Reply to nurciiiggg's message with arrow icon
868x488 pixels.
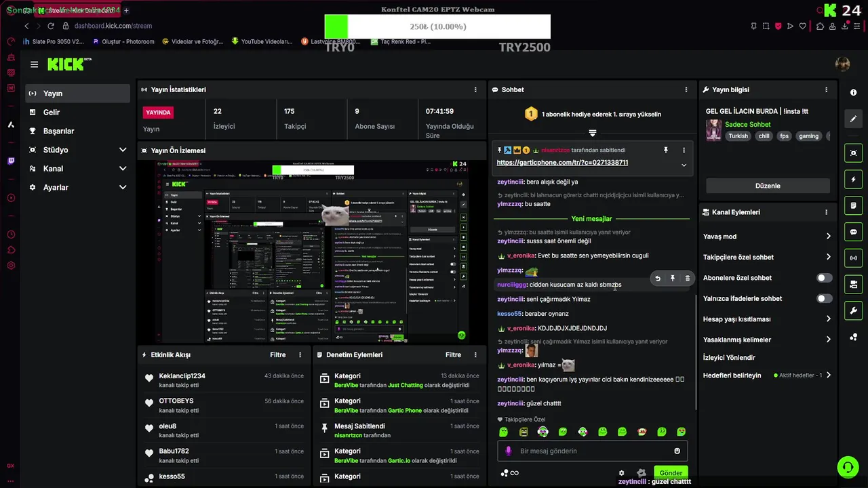(657, 278)
